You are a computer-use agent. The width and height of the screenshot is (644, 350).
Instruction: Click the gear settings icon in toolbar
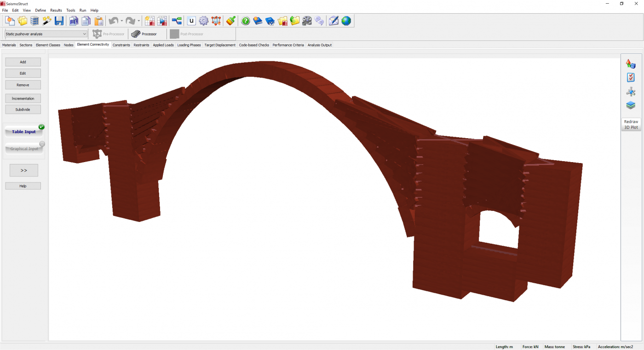[204, 21]
